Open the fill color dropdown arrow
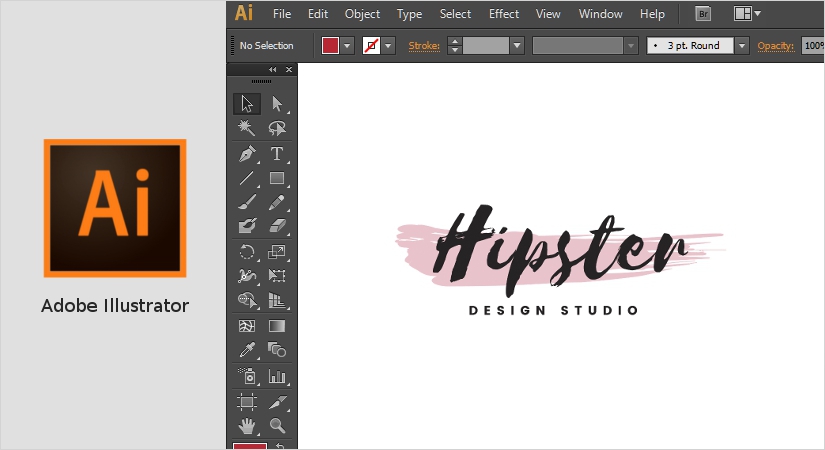This screenshot has width=825, height=450. pyautogui.click(x=348, y=46)
